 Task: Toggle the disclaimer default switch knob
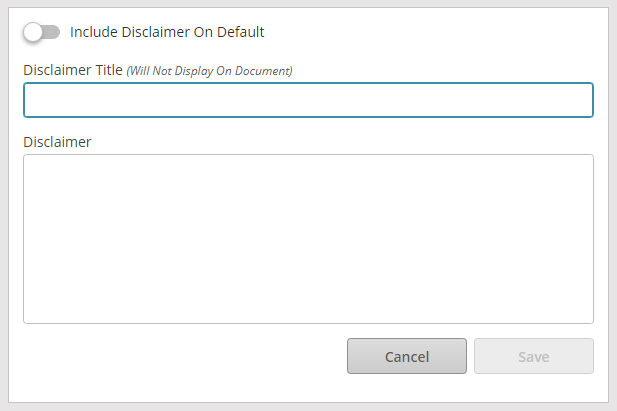[32, 32]
